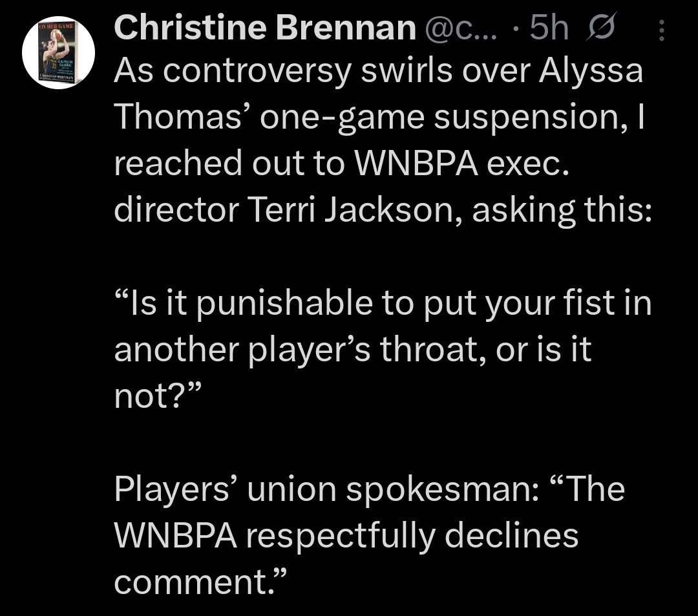This screenshot has width=698, height=616.
Task: Click the book cover inside the avatar
Action: [57, 53]
